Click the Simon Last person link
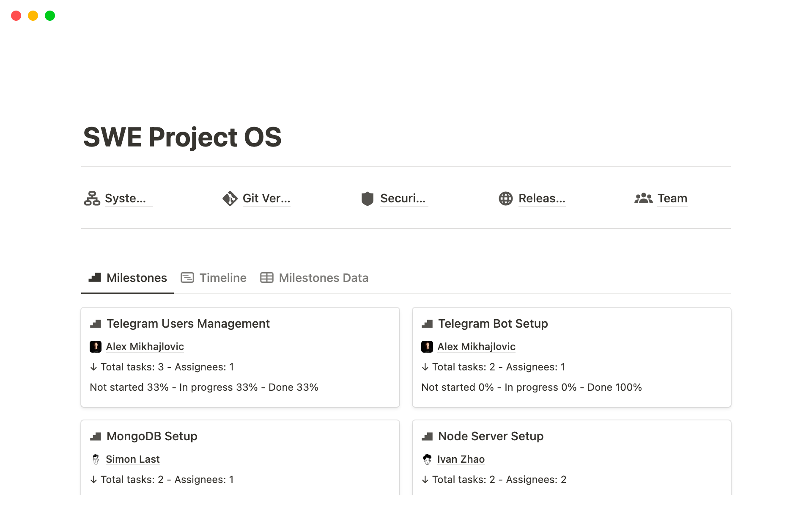This screenshot has width=812, height=508. coord(132,459)
